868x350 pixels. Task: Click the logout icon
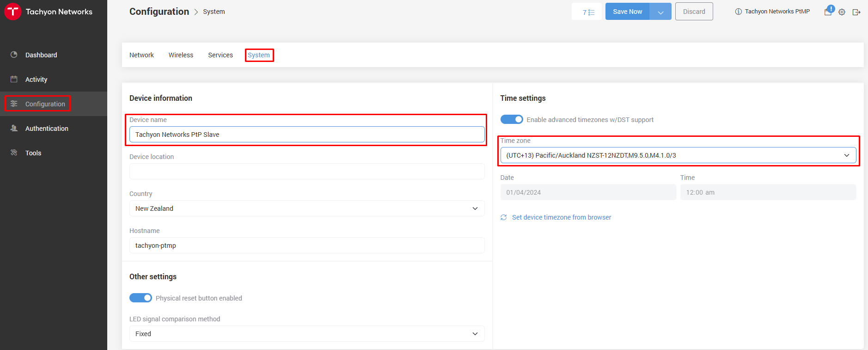[856, 12]
